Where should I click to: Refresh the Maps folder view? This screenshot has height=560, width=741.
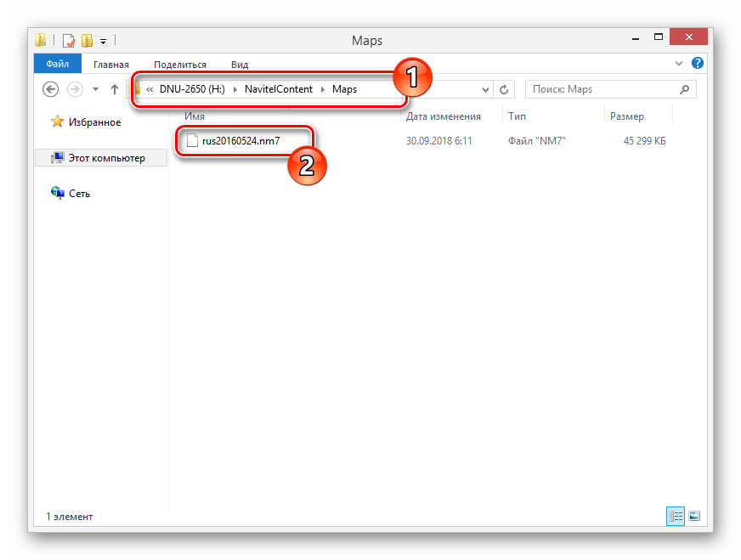pos(504,89)
